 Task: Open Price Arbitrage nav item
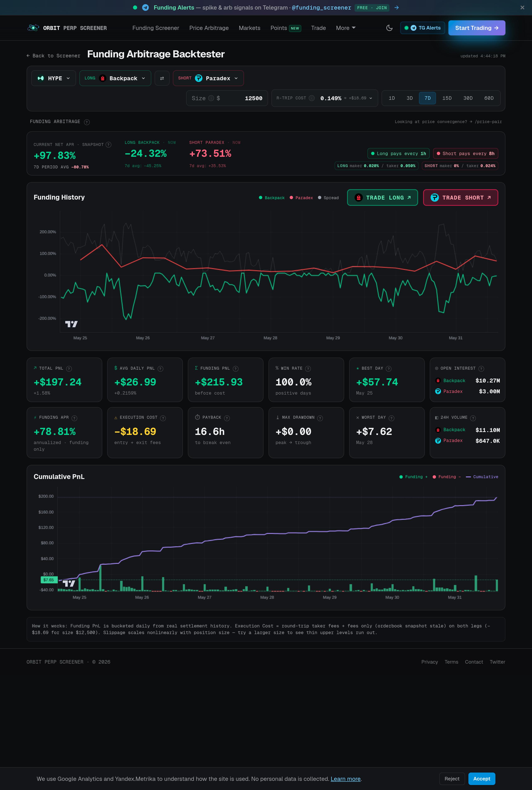[x=209, y=28]
